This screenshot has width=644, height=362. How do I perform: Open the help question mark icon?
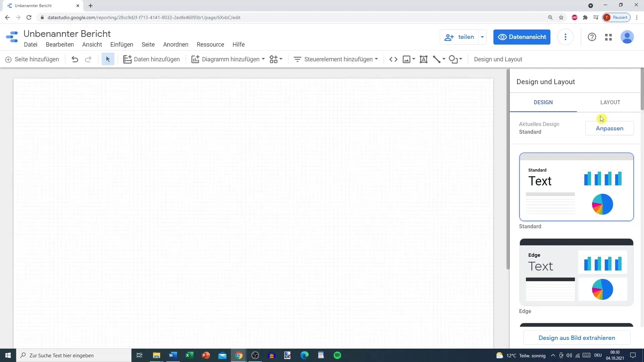pyautogui.click(x=592, y=37)
